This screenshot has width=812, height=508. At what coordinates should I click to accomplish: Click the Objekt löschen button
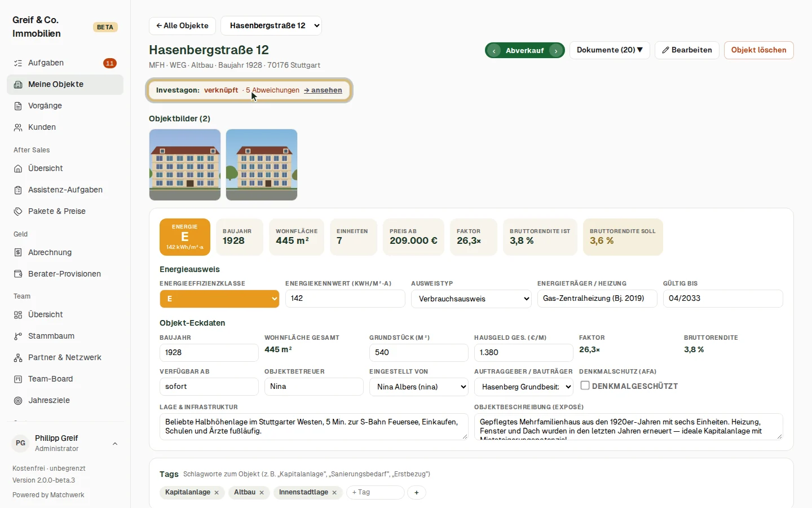[x=759, y=50]
